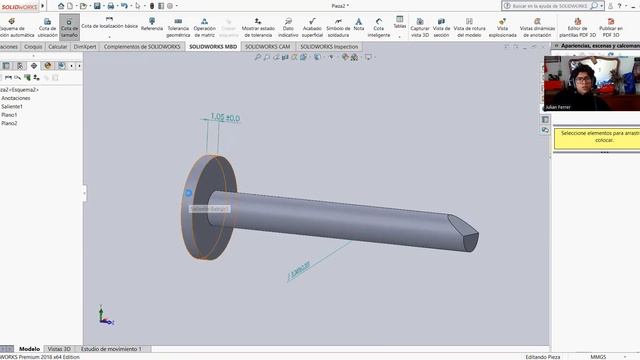Toggle the Cota de tamaño tool
Viewport: 640px width, 360px height.
69,27
